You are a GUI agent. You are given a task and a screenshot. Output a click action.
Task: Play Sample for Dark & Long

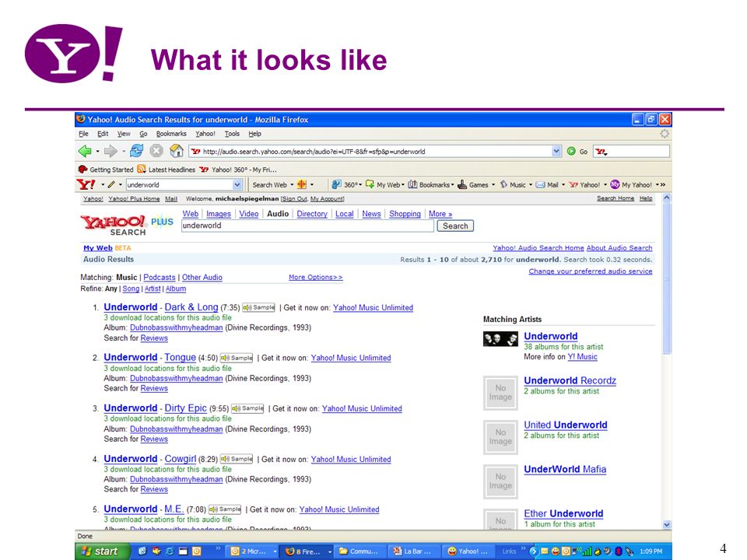point(259,308)
